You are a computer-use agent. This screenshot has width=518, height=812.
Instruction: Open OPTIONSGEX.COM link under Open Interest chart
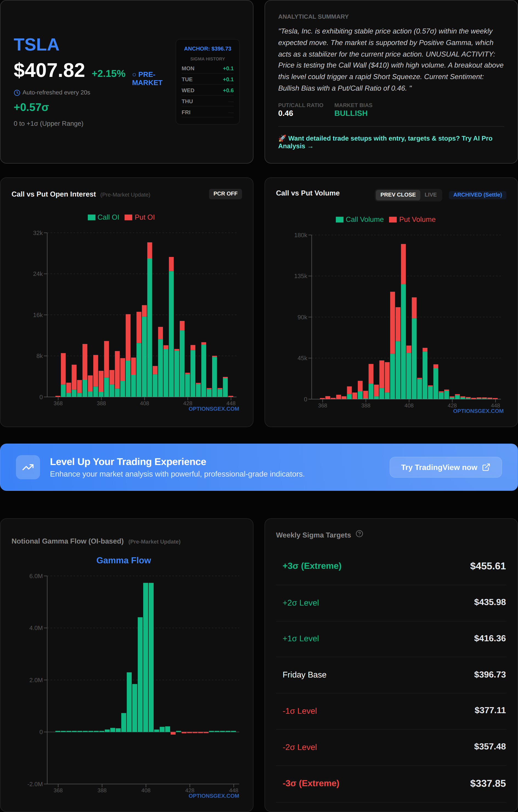point(214,409)
